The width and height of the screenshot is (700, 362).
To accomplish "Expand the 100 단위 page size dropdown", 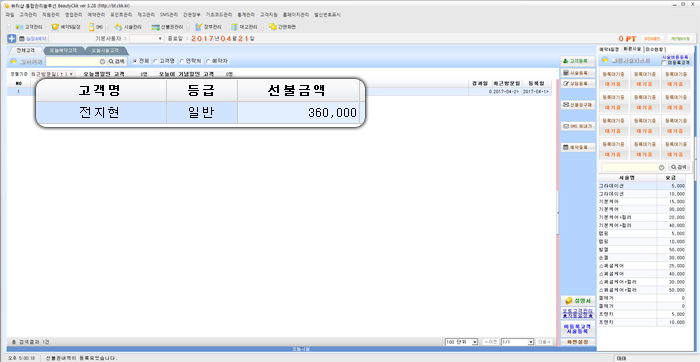I will pyautogui.click(x=461, y=342).
